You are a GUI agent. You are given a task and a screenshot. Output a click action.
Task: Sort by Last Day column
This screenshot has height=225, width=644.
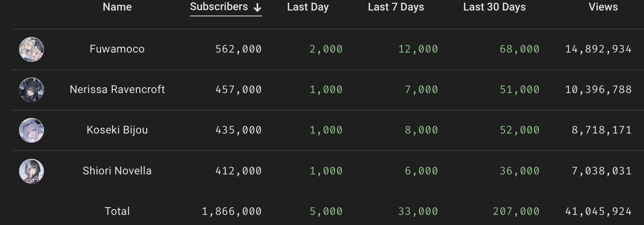coord(308,7)
